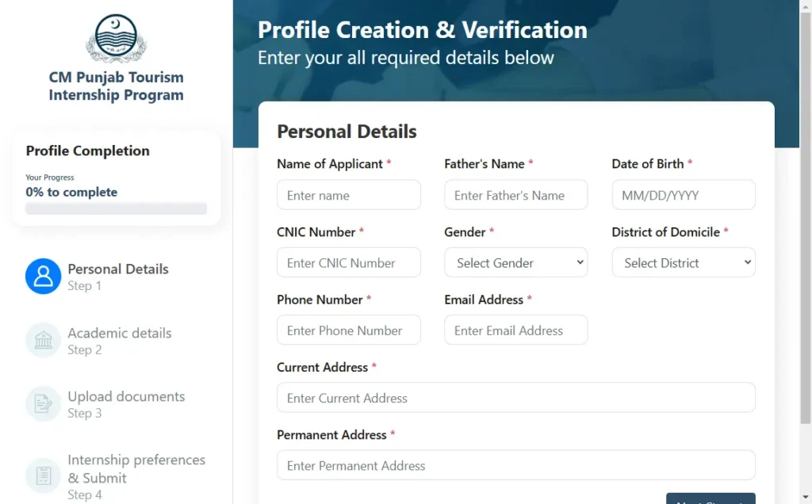
Task: Click the Phone Number input field
Action: point(349,330)
